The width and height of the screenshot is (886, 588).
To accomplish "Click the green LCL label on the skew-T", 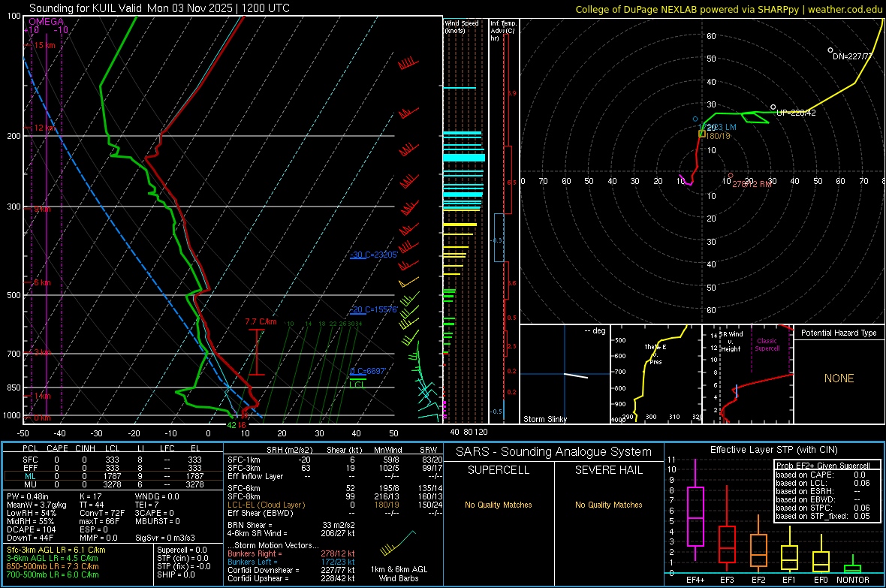I will 357,384.
